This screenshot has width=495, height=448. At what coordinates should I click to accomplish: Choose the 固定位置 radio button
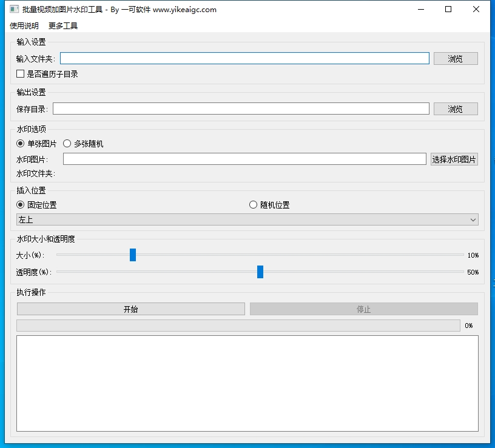coord(21,205)
